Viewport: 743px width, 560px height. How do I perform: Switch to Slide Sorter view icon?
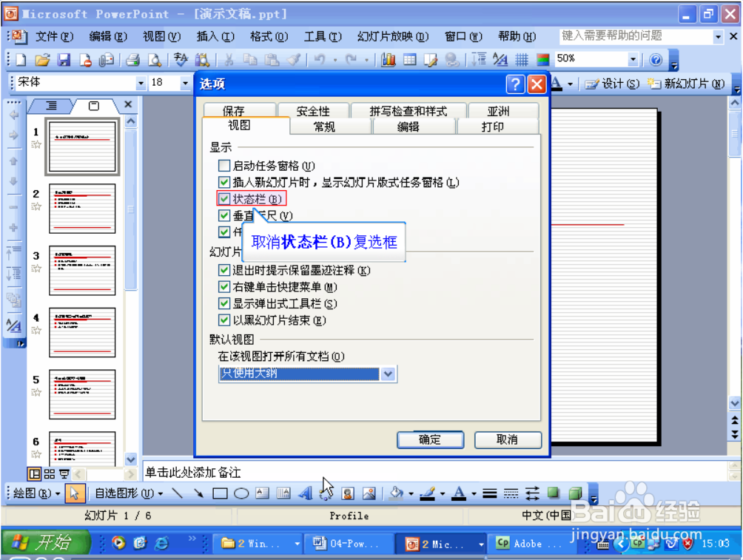click(50, 473)
